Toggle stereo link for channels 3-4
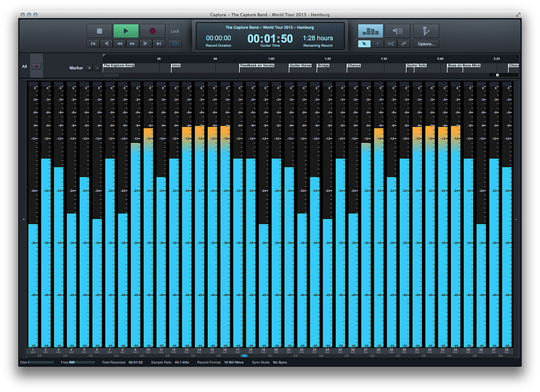The width and height of the screenshot is (540, 392). [x=65, y=356]
